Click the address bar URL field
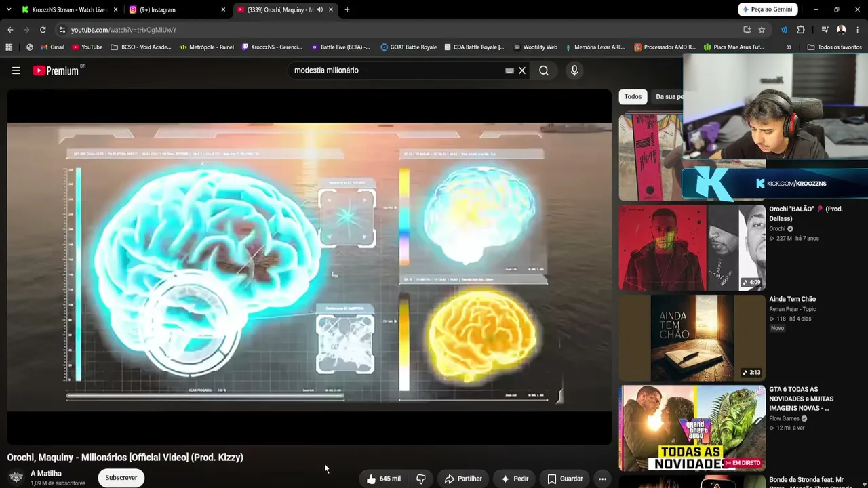The image size is (868, 488). [x=400, y=30]
